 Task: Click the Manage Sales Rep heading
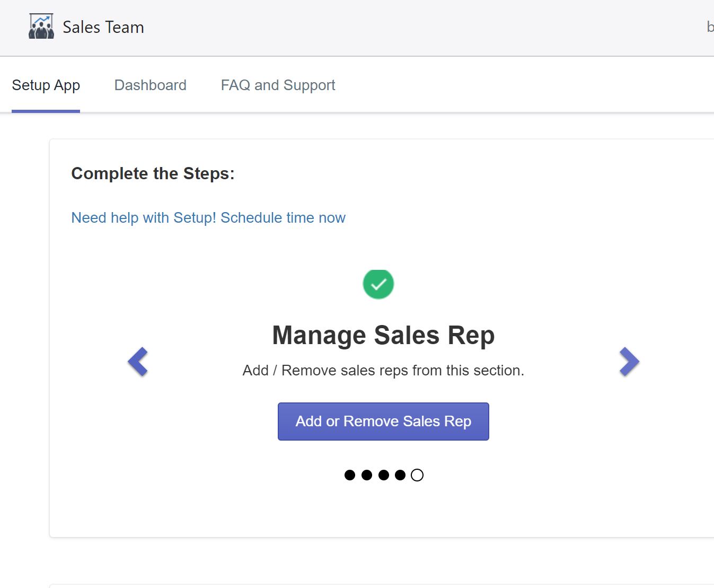[383, 335]
